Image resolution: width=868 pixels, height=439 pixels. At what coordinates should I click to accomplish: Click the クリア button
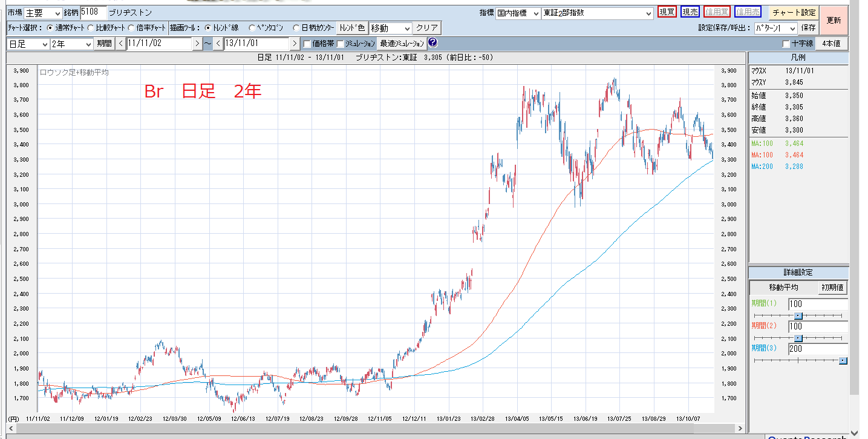click(427, 28)
